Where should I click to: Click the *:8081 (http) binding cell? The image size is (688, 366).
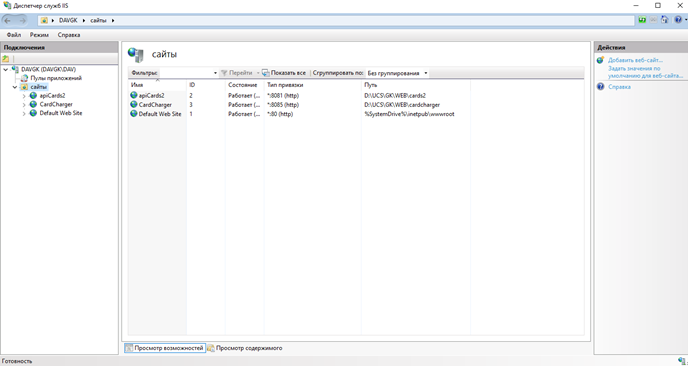coord(283,95)
